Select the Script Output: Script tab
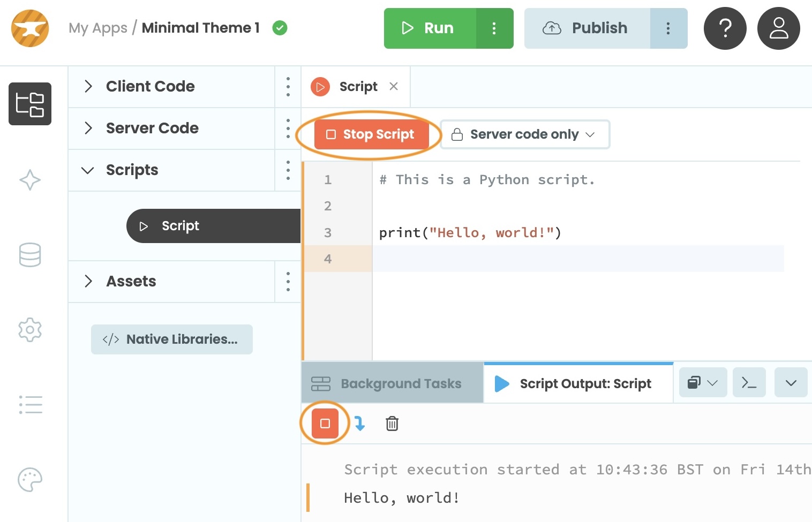 pos(578,383)
